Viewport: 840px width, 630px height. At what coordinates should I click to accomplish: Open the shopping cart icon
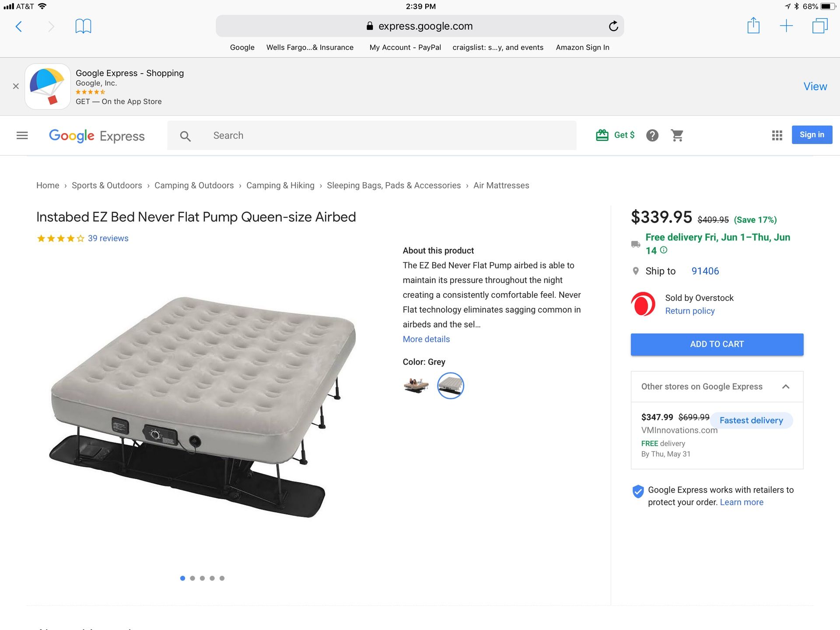point(677,136)
